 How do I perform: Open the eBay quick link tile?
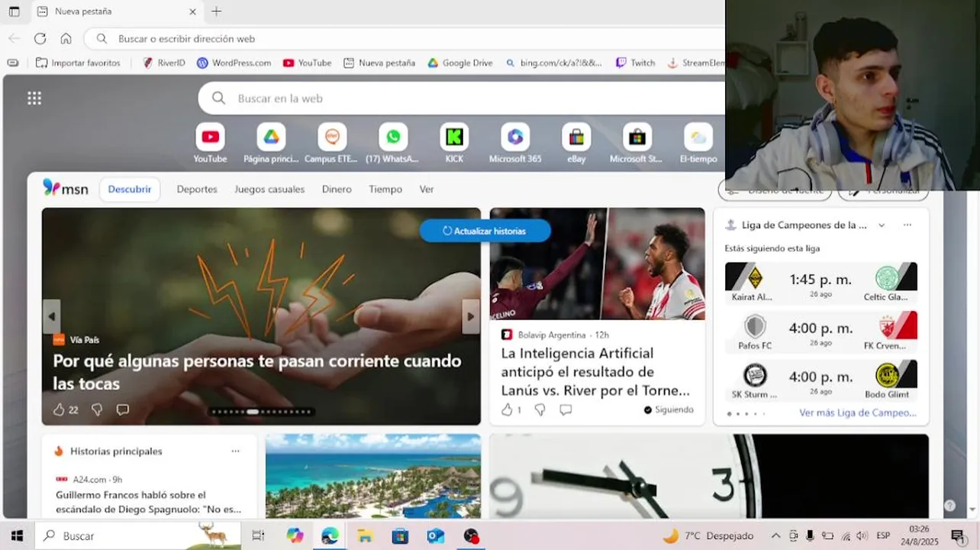tap(576, 144)
